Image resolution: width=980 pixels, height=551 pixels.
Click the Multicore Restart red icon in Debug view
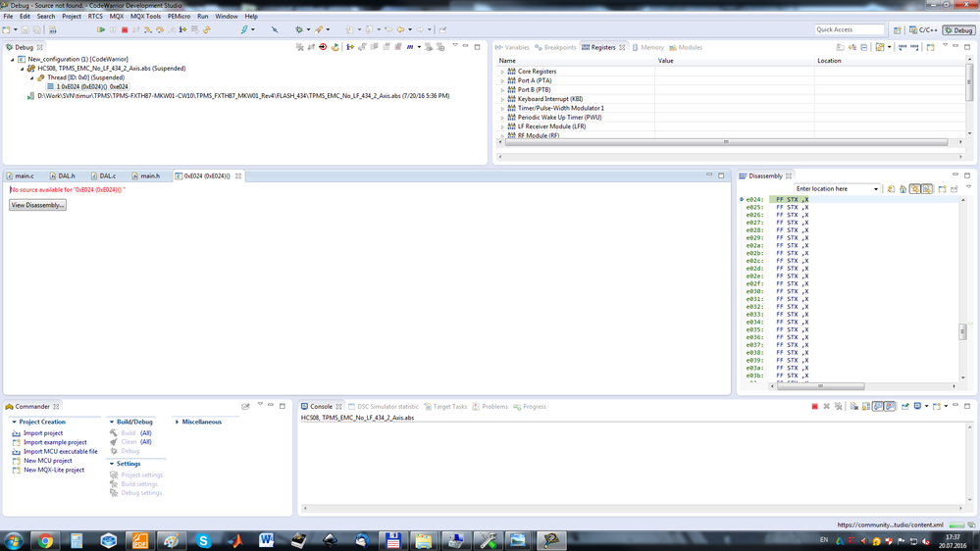pos(323,47)
